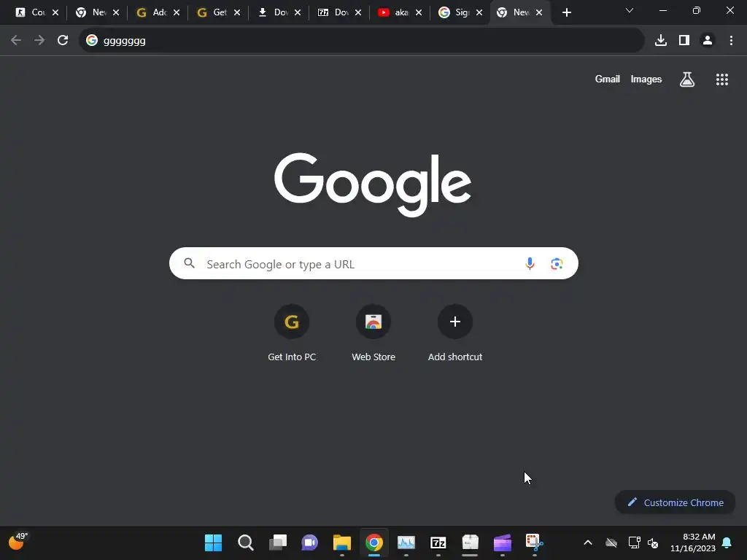Open the performance monitor taskbar app
This screenshot has width=747, height=560.
pos(406,542)
